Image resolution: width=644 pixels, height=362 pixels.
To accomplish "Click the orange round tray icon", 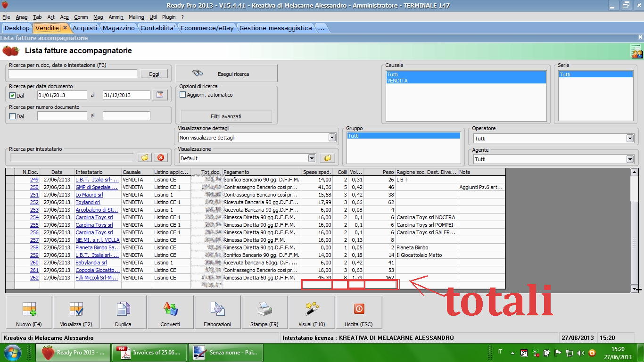I will 592,353.
